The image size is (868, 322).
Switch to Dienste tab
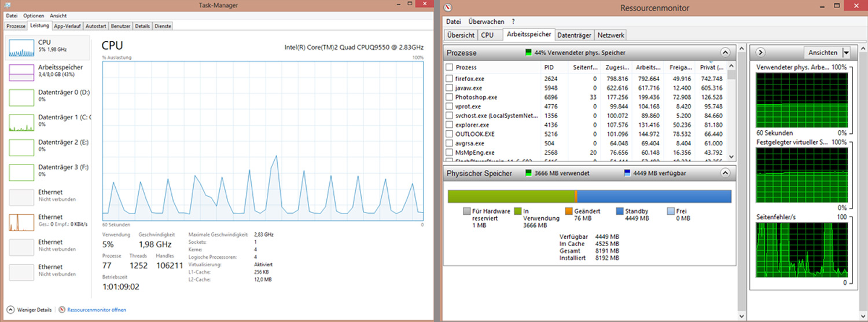click(163, 26)
